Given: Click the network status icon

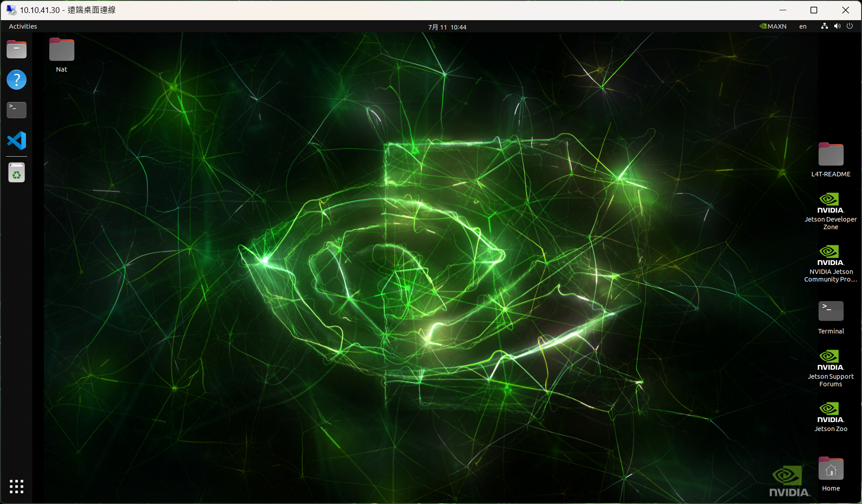Looking at the screenshot, I should pyautogui.click(x=824, y=26).
